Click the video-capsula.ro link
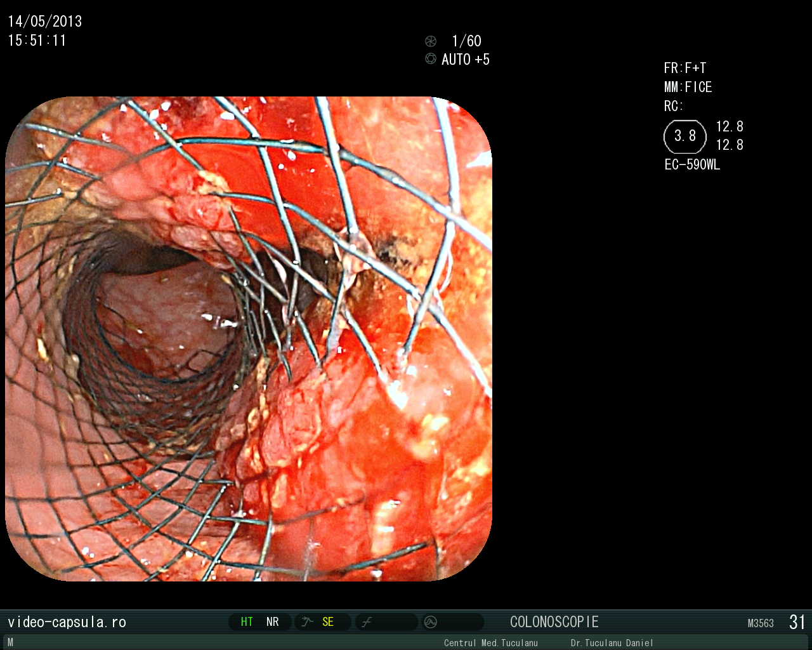Image resolution: width=812 pixels, height=650 pixels. tap(67, 622)
